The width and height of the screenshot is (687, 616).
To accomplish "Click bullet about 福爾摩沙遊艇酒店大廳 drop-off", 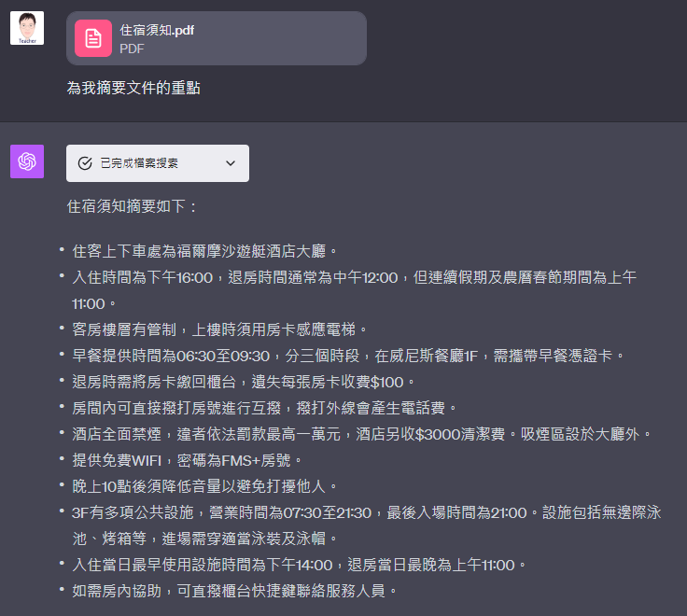I will (x=204, y=251).
